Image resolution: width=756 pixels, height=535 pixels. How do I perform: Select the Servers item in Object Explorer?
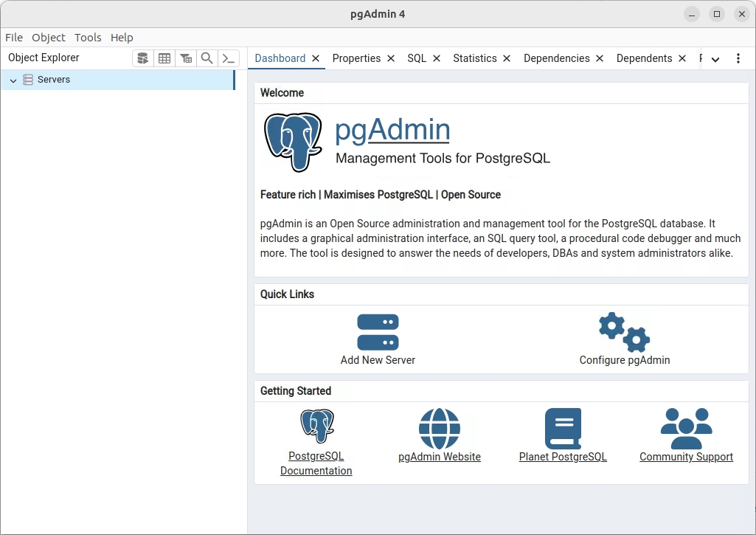click(x=54, y=80)
